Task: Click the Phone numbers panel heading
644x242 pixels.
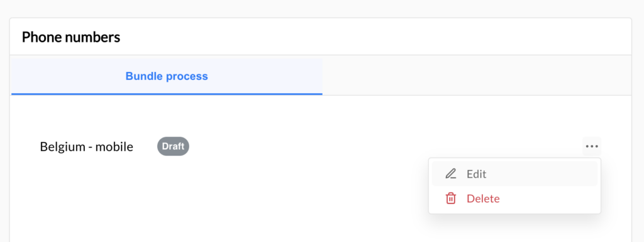Action: 71,37
